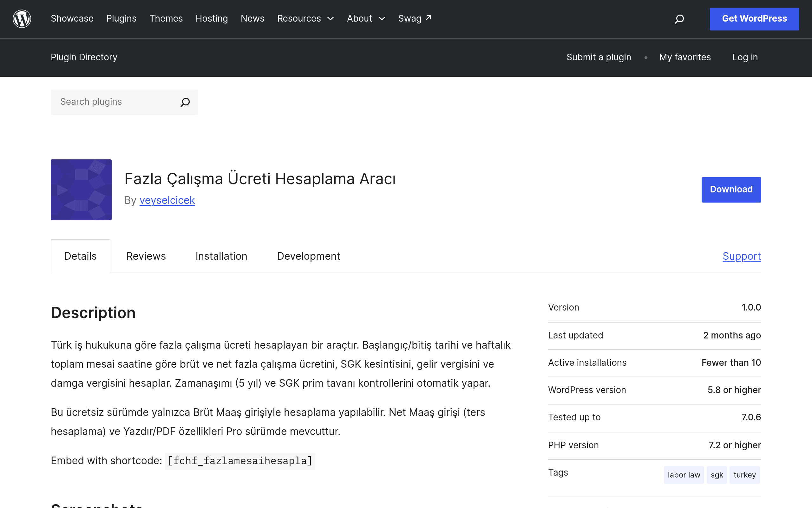Viewport: 812px width, 508px height.
Task: Open the Swag external link
Action: pyautogui.click(x=415, y=18)
